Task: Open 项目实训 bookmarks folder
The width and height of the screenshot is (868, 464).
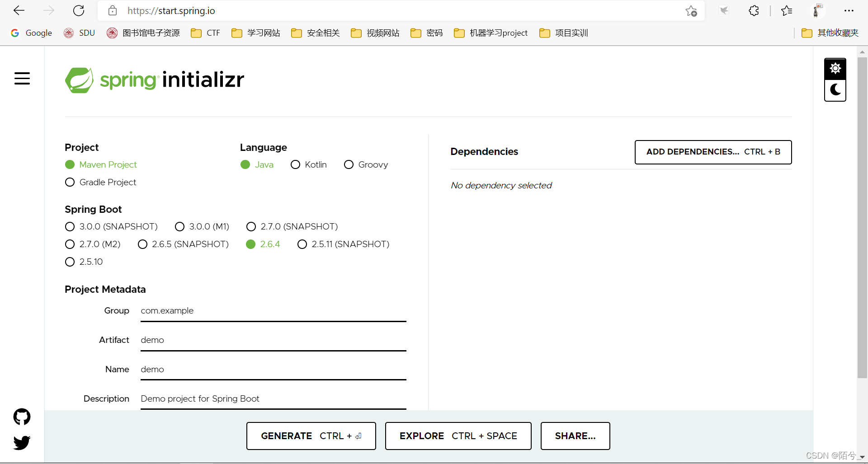Action: 563,33
